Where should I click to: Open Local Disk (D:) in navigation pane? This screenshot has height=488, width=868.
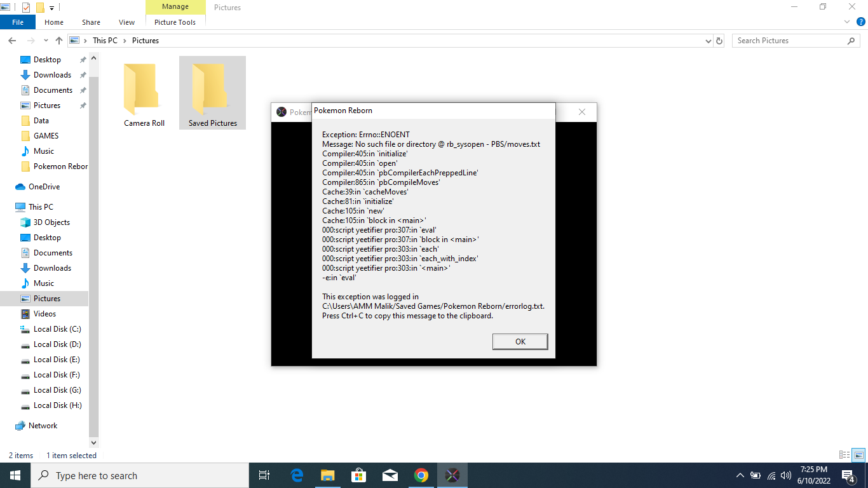click(57, 344)
